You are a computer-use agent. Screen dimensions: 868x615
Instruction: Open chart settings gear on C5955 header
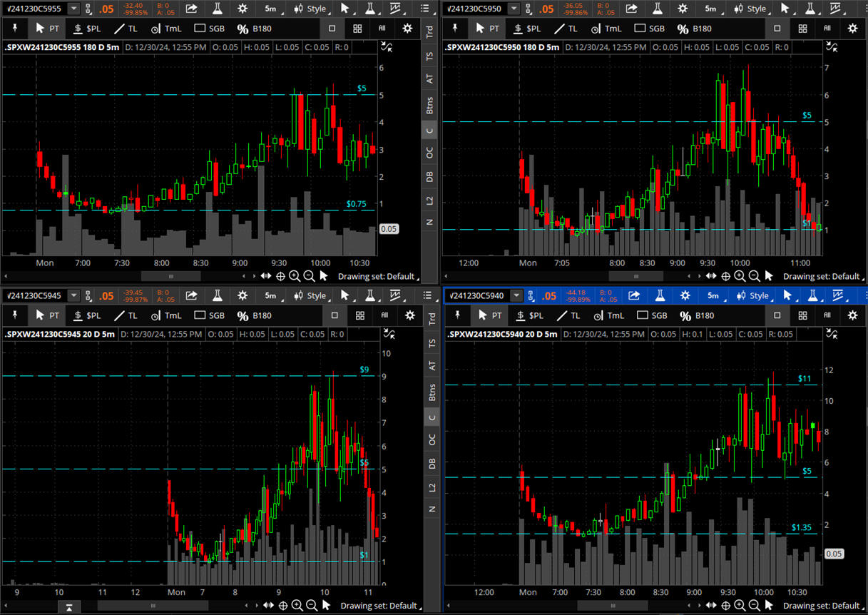coord(242,9)
